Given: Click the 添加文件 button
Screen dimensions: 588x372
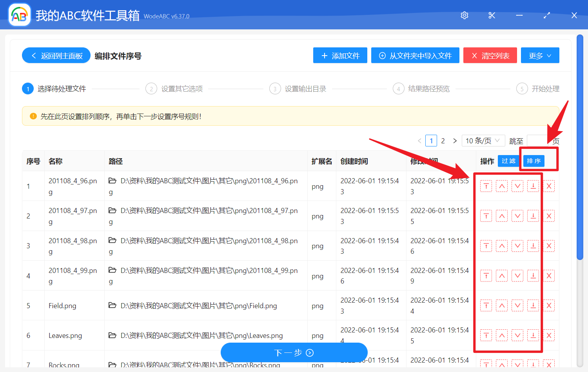Looking at the screenshot, I should click(340, 56).
